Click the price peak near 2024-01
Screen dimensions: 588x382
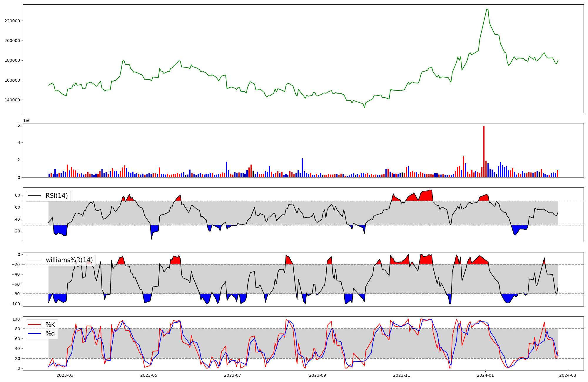[x=487, y=10]
